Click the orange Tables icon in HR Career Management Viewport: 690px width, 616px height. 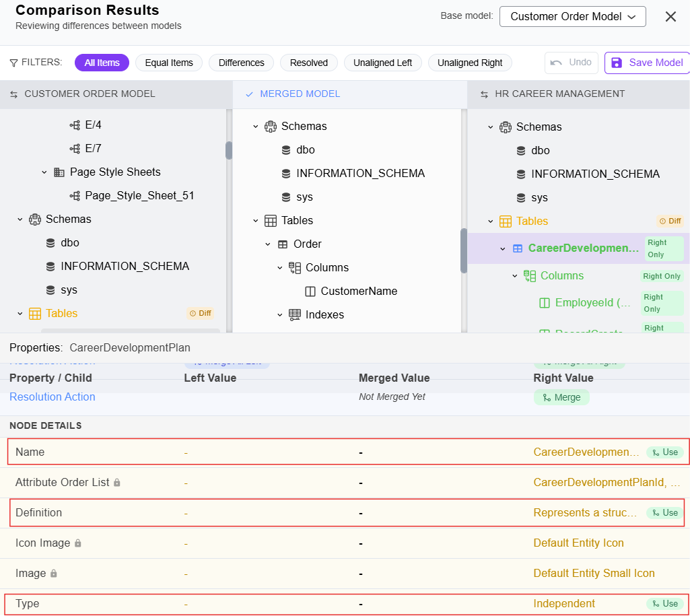(x=505, y=221)
